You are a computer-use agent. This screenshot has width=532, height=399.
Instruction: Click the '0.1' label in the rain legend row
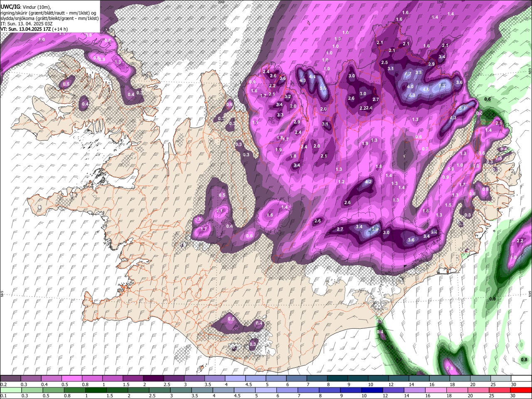tap(3, 396)
